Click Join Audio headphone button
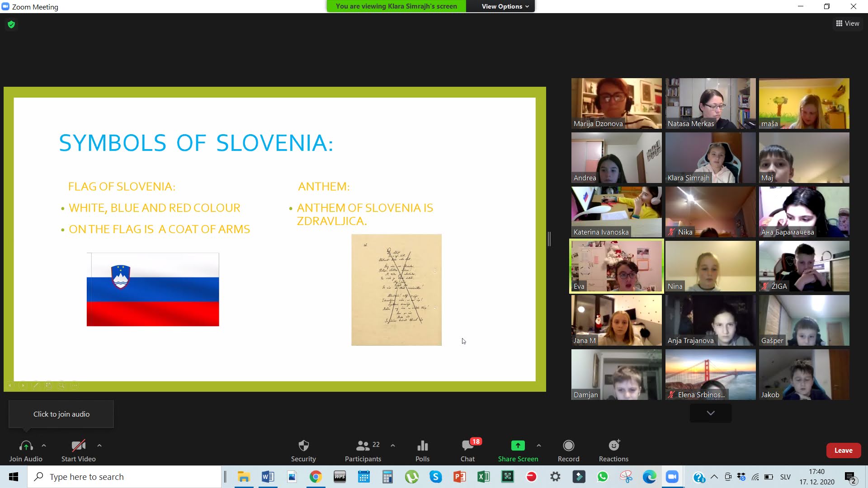The width and height of the screenshot is (868, 488). [x=26, y=450]
